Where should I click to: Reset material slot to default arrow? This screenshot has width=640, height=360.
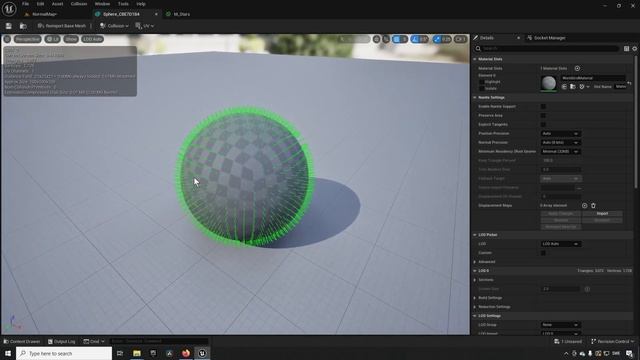pyautogui.click(x=629, y=82)
